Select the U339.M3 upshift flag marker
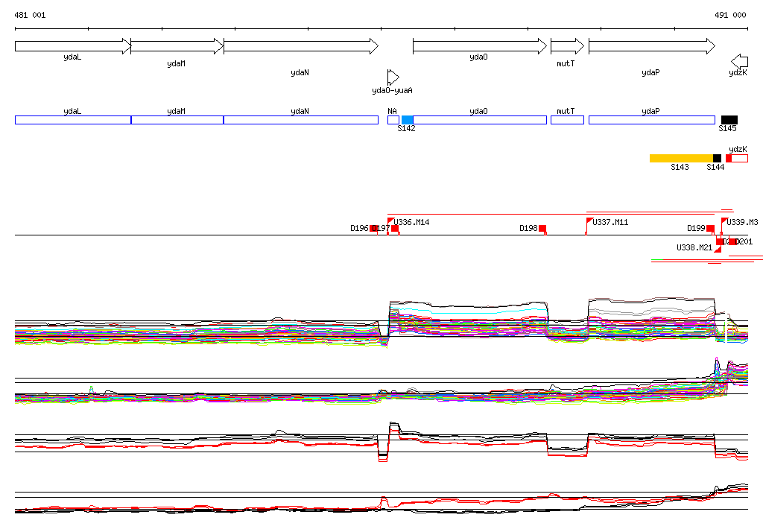763x532 pixels. click(724, 221)
